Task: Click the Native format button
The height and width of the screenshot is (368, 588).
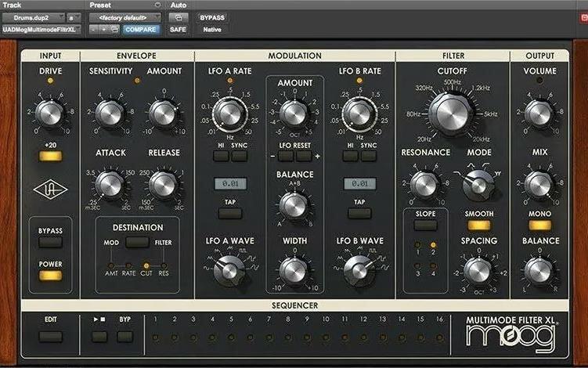Action: (x=212, y=29)
